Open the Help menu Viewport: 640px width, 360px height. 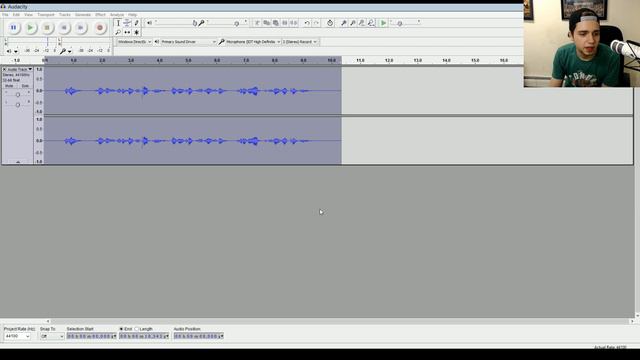tap(133, 15)
